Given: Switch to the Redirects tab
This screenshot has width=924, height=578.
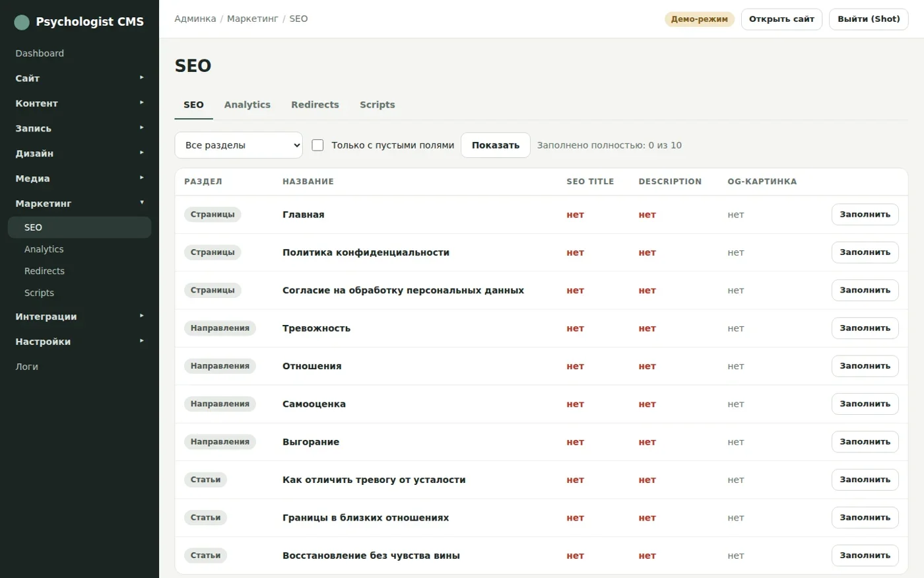Looking at the screenshot, I should (315, 104).
